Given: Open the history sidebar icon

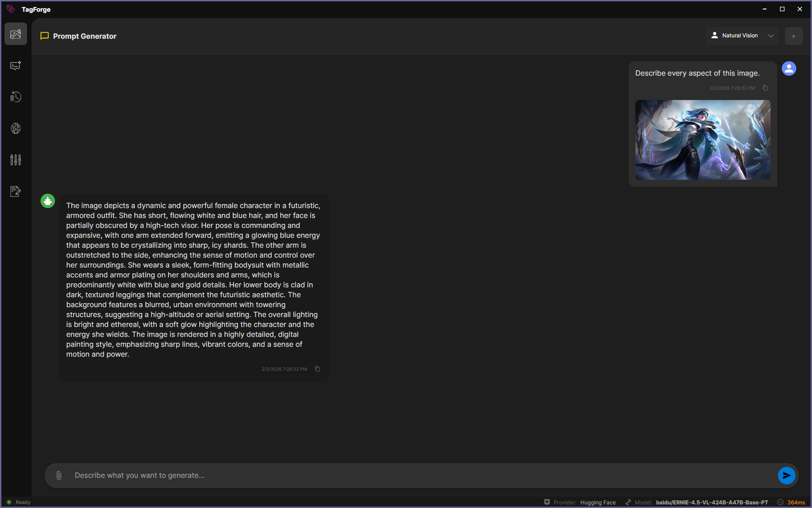Looking at the screenshot, I should click(16, 97).
